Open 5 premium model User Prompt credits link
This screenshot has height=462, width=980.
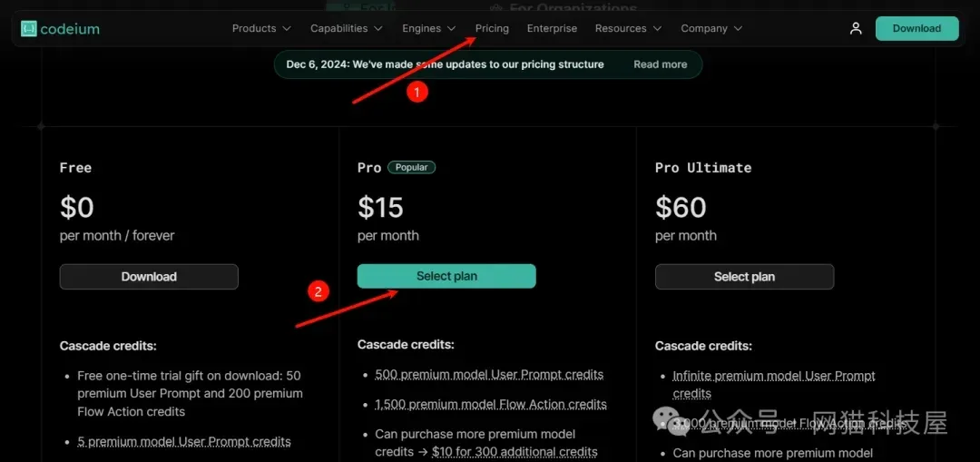pos(184,441)
